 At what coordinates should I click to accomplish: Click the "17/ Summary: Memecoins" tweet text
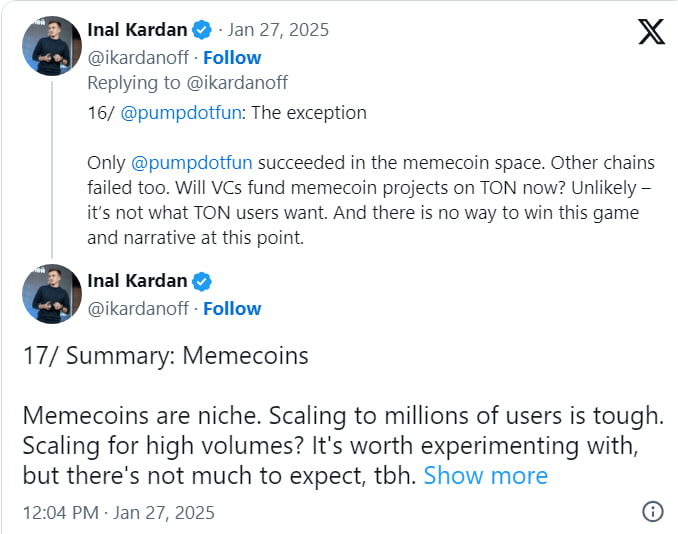[165, 356]
